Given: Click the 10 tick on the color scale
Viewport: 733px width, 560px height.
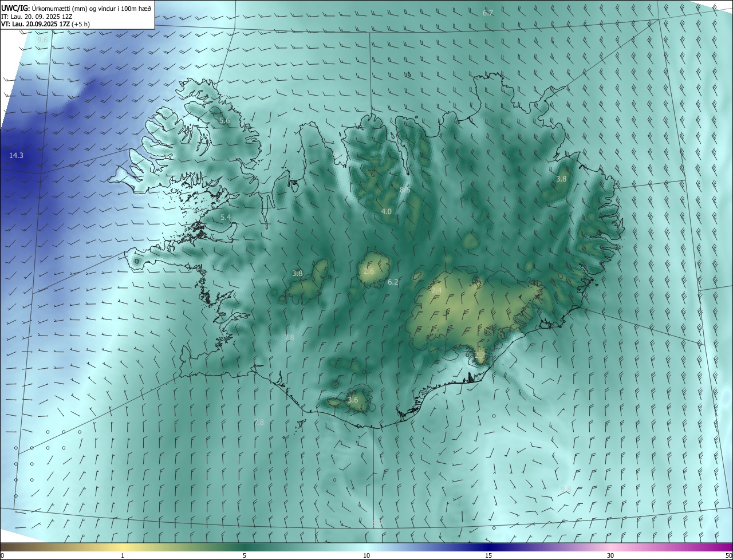Looking at the screenshot, I should (x=366, y=555).
